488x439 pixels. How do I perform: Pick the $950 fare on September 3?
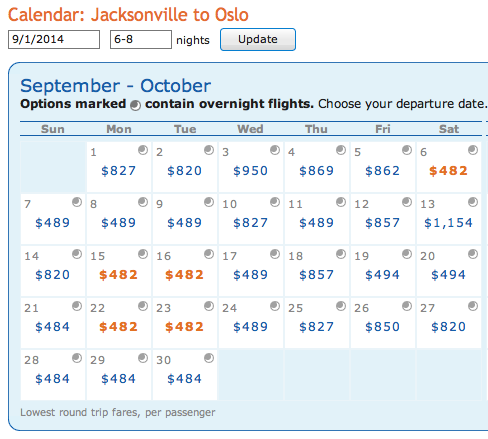point(250,171)
